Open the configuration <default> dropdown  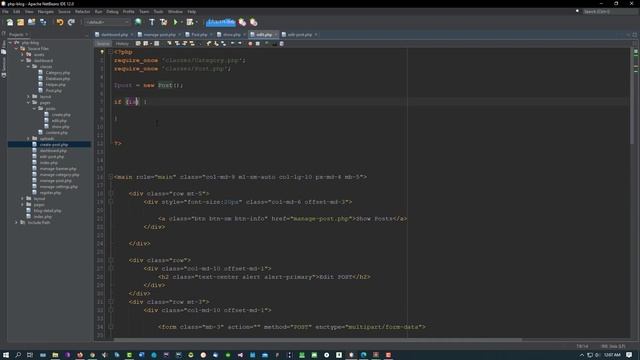pyautogui.click(x=107, y=22)
